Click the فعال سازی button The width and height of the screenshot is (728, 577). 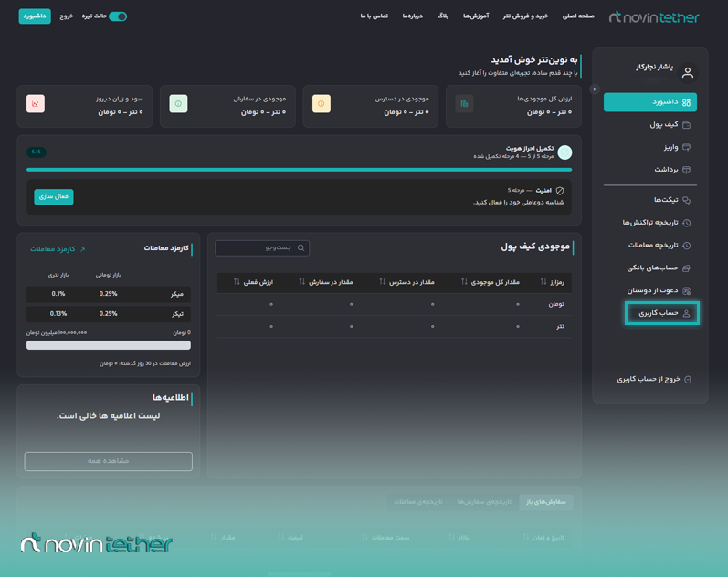click(x=54, y=197)
